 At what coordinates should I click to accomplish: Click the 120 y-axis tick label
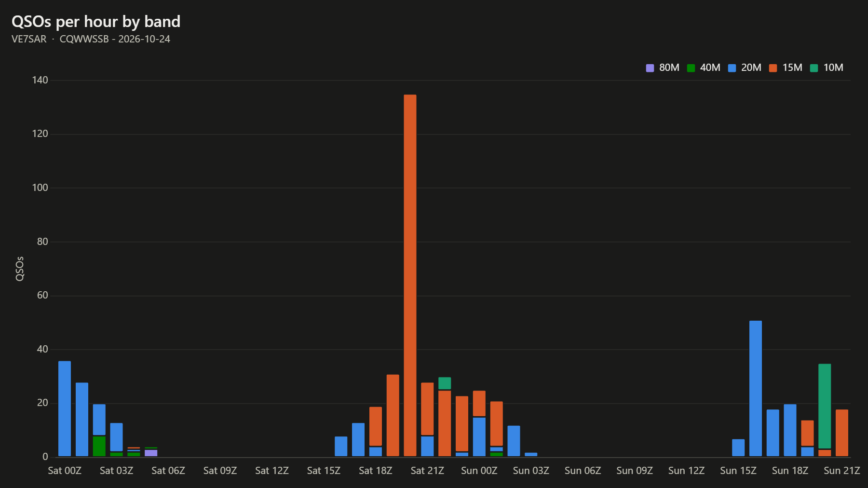pyautogui.click(x=40, y=134)
